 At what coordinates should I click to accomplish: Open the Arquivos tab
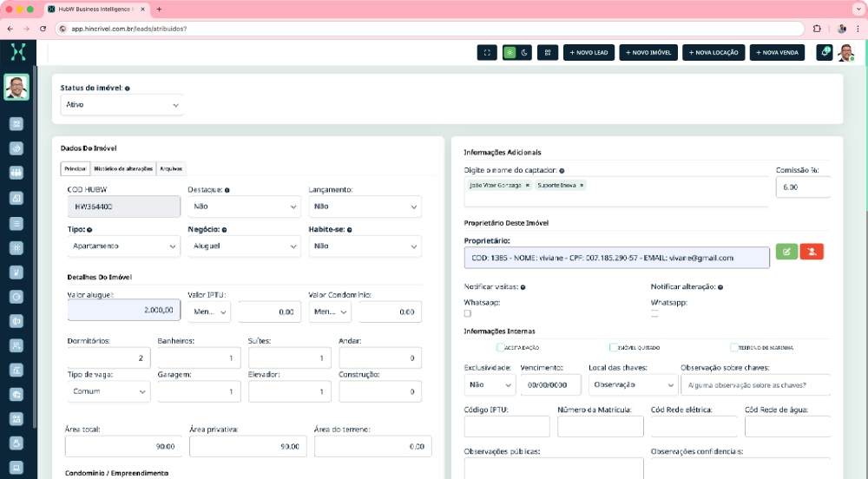point(171,168)
